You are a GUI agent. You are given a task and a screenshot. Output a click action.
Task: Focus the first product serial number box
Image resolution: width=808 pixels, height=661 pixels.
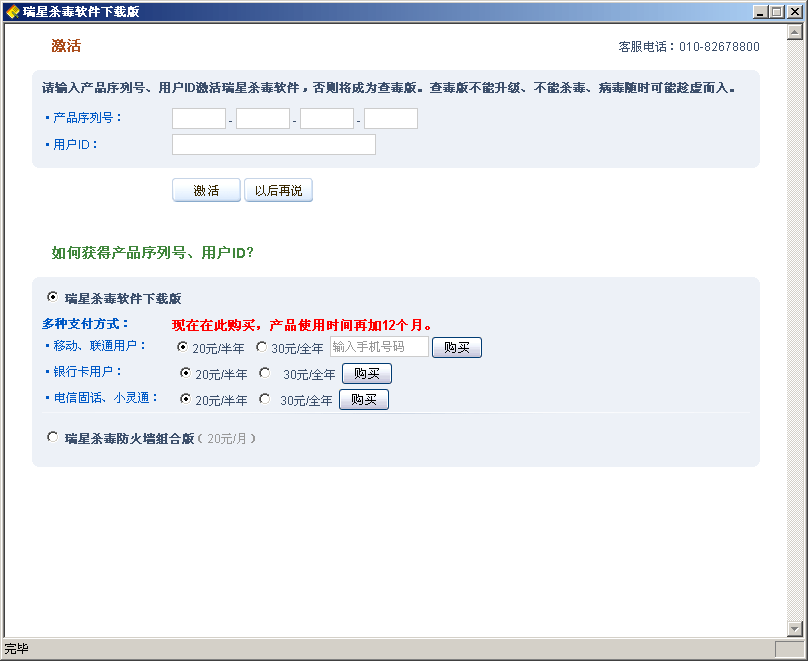tap(199, 118)
